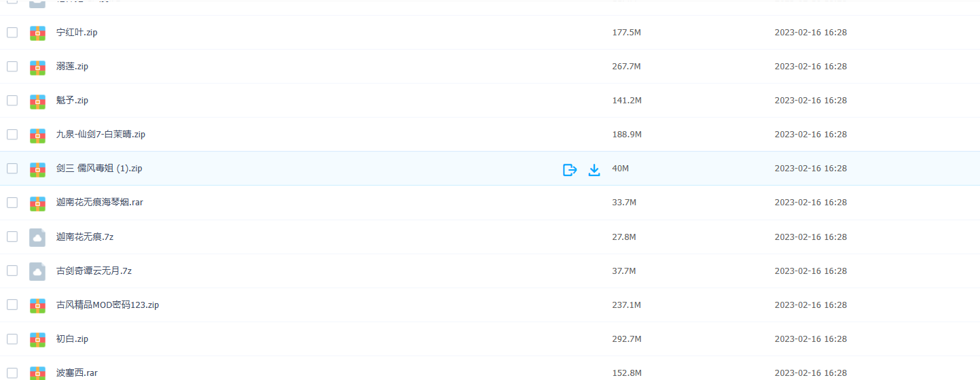Click the share icon for 剑三 儒风毒姐 (1).zip
The height and width of the screenshot is (380, 980).
(x=570, y=169)
